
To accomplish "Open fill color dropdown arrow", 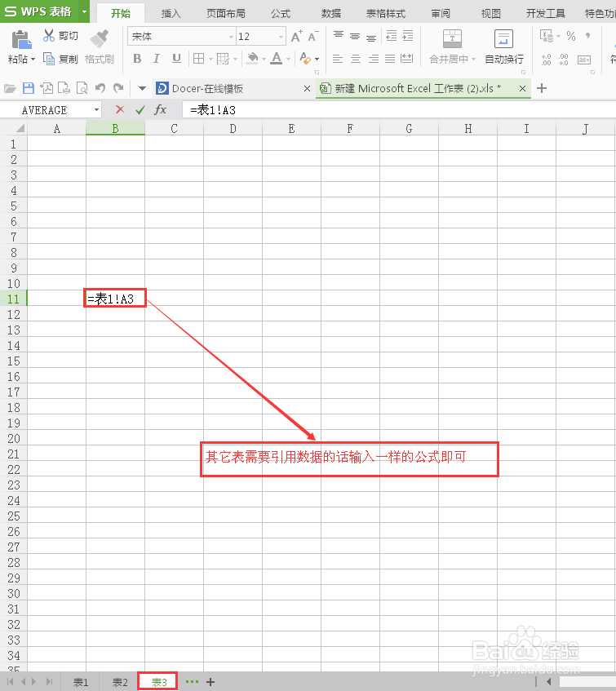I will [x=264, y=59].
